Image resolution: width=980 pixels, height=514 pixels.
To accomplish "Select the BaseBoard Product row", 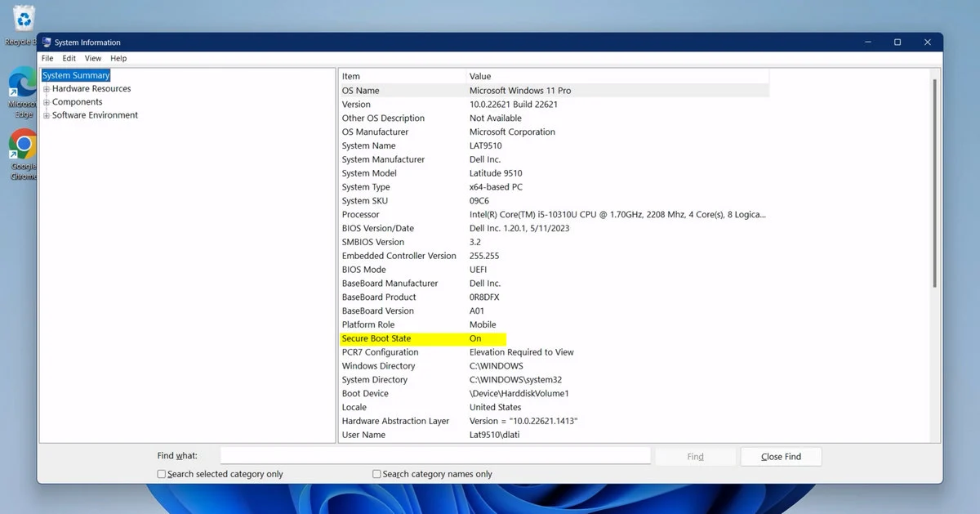I will [554, 297].
